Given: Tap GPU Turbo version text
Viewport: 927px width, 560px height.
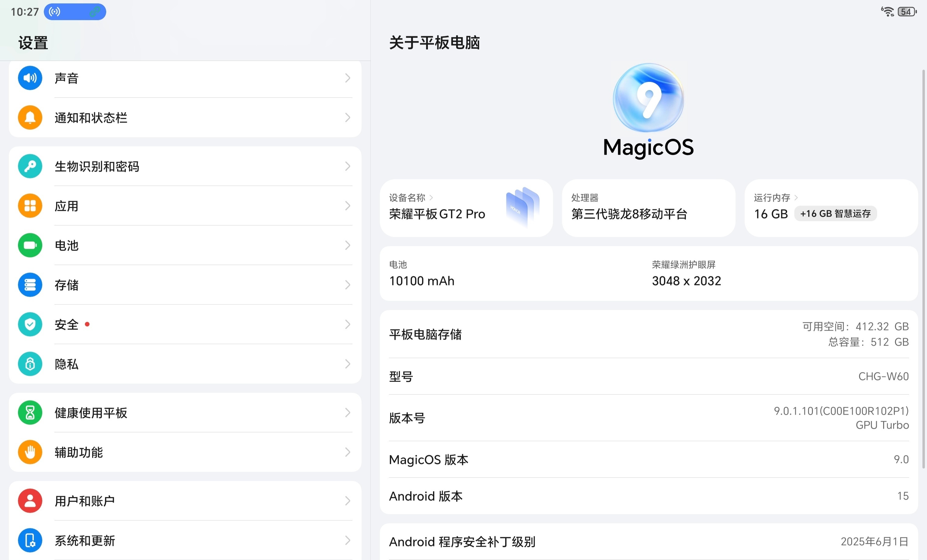Looking at the screenshot, I should [882, 425].
